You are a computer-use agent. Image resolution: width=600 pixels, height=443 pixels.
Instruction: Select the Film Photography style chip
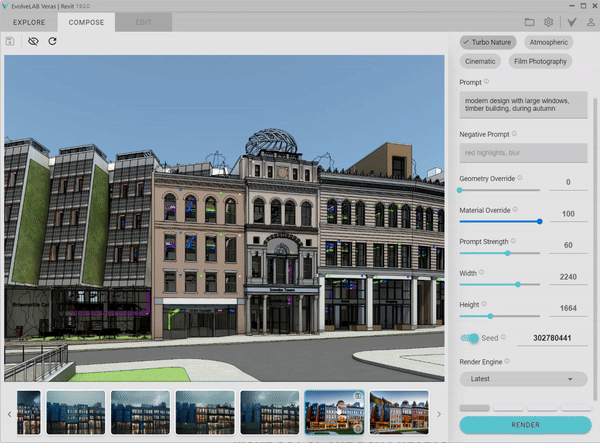pyautogui.click(x=540, y=61)
